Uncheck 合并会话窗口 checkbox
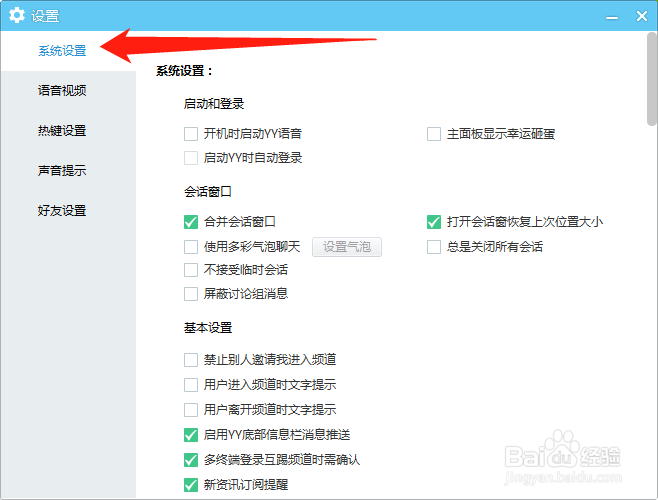Screen dimensions: 658x500 click(x=191, y=222)
